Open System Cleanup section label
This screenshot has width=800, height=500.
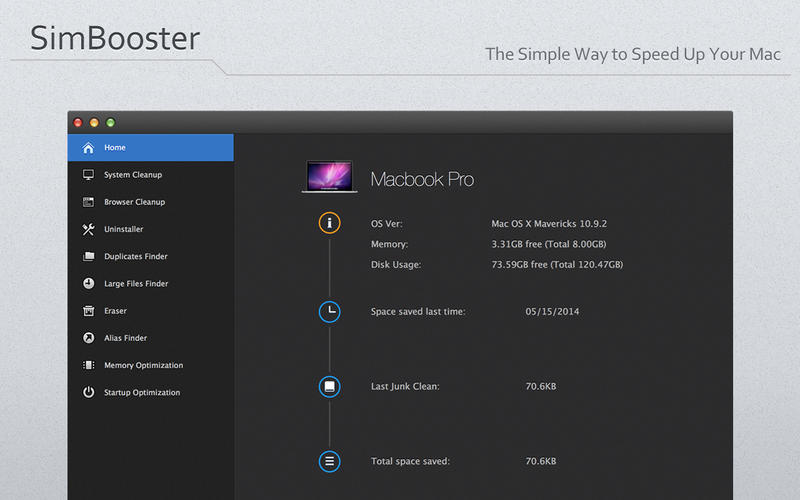[133, 175]
